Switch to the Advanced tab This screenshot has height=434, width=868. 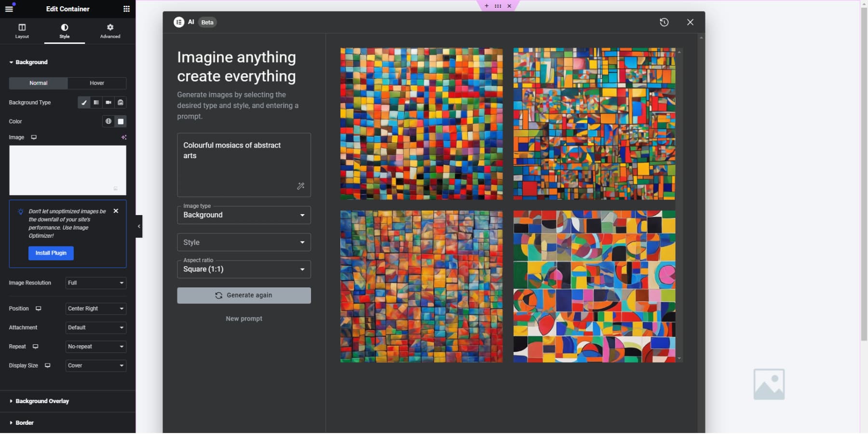(110, 31)
